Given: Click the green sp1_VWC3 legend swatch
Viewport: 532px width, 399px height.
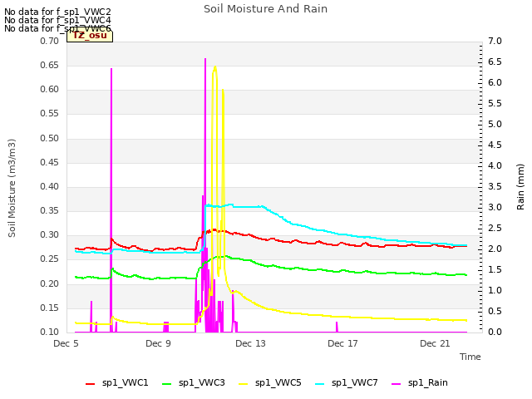Looking at the screenshot, I should click(167, 384).
